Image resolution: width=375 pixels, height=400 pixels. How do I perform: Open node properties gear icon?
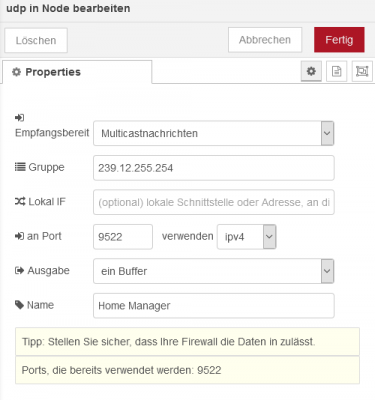(311, 71)
